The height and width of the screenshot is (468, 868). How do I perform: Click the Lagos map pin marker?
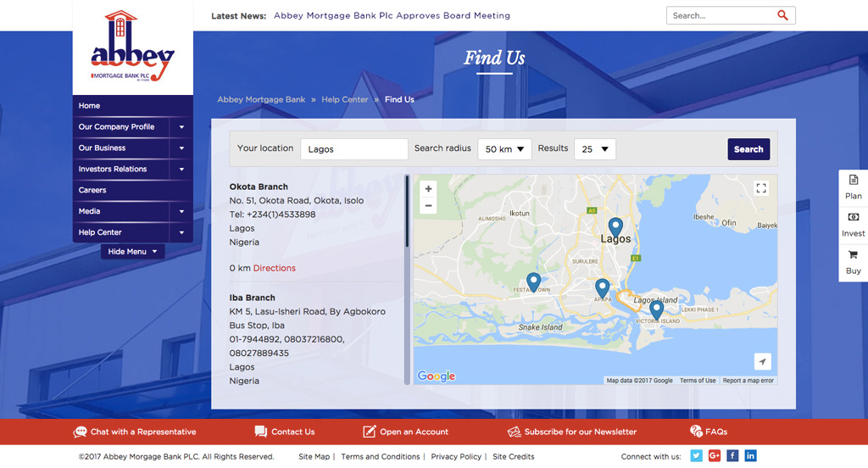[x=615, y=226]
